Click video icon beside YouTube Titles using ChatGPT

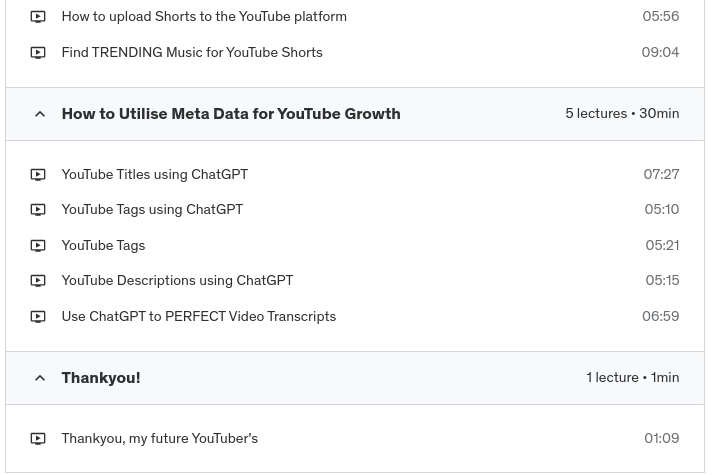click(x=38, y=175)
